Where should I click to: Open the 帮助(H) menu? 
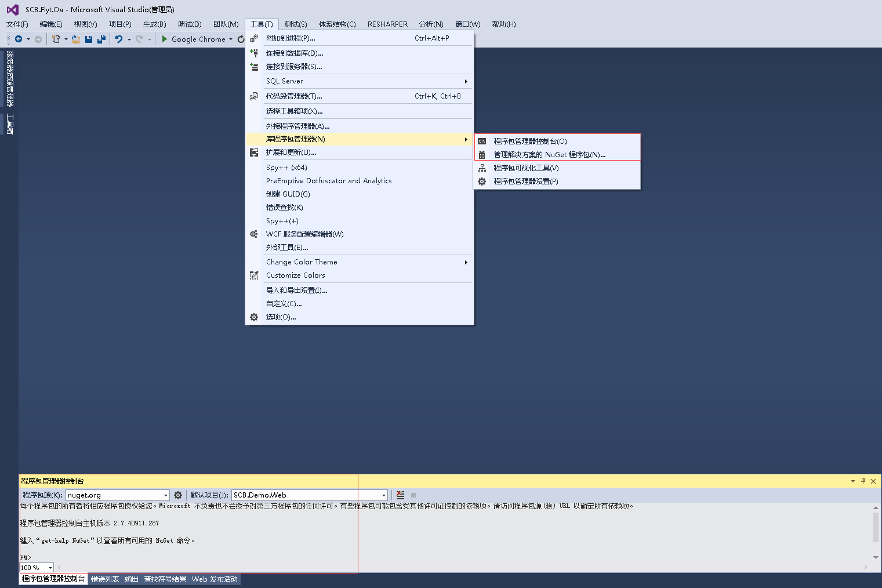coord(503,24)
